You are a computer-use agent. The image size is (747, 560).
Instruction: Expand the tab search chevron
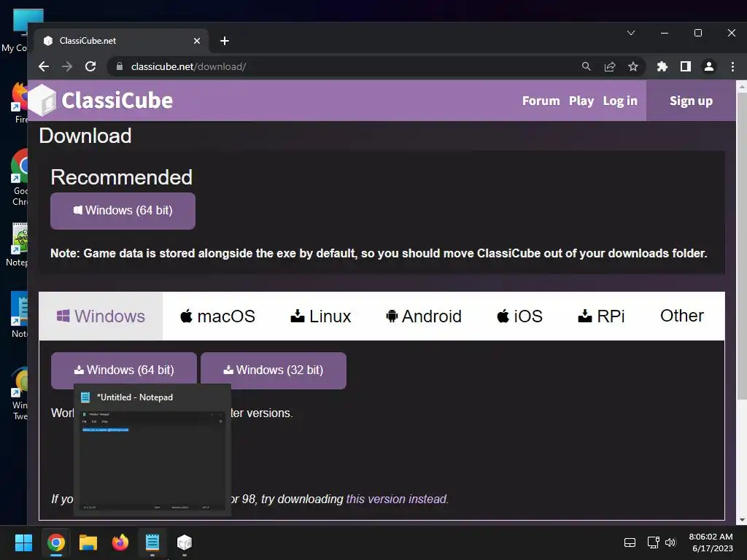631,33
